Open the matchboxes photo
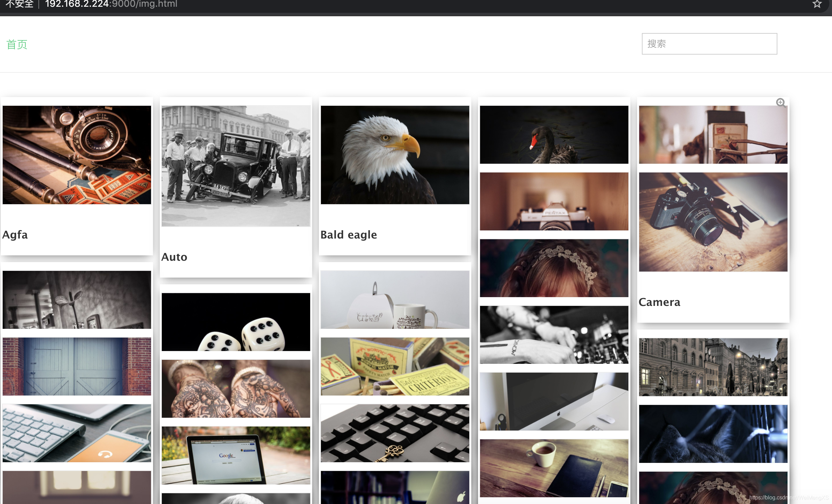Image resolution: width=832 pixels, height=504 pixels. (395, 366)
